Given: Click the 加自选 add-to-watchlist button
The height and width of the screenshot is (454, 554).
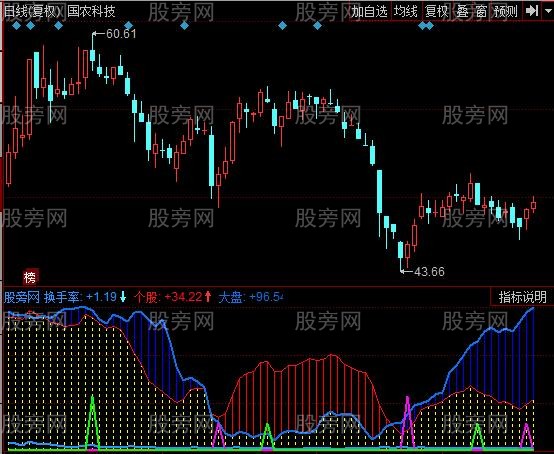Looking at the screenshot, I should pyautogui.click(x=369, y=12).
